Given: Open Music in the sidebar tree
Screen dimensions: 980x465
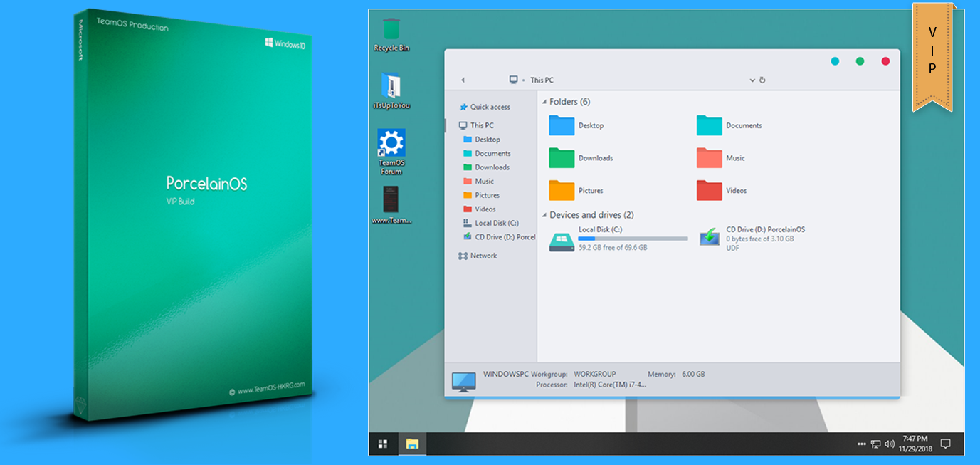Looking at the screenshot, I should click(478, 181).
